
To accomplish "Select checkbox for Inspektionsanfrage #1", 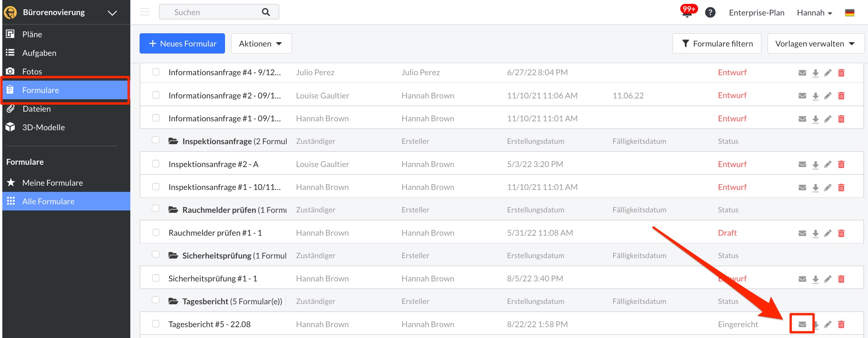I will (156, 186).
